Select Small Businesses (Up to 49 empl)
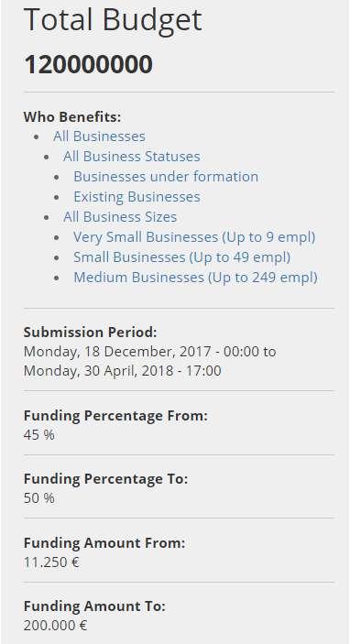The width and height of the screenshot is (350, 644). tap(182, 257)
